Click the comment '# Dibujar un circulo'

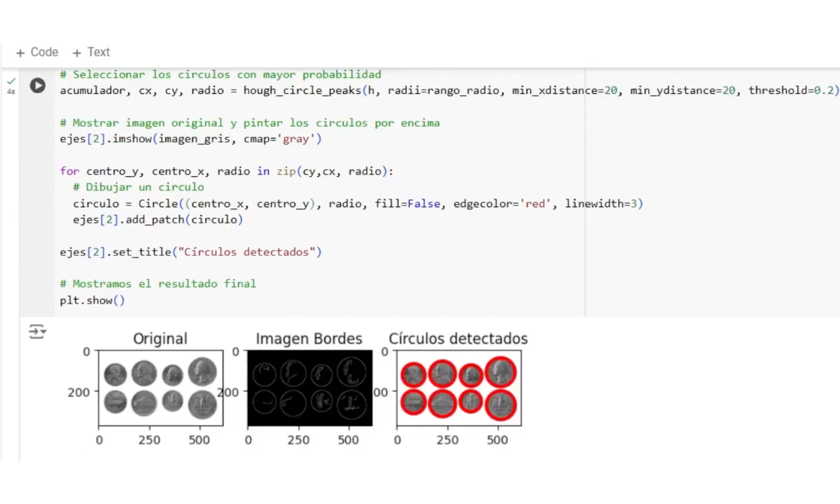point(139,188)
